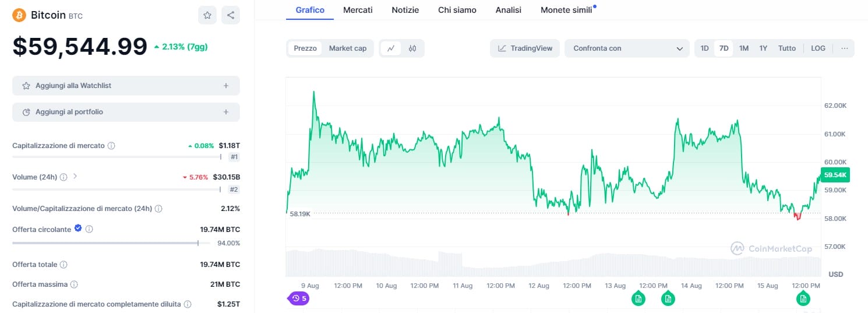Toggle chart to Prezzo
868x313 pixels.
tap(305, 48)
